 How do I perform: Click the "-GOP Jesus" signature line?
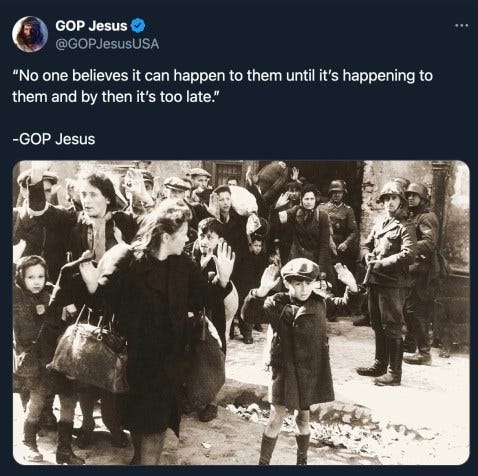(x=54, y=139)
